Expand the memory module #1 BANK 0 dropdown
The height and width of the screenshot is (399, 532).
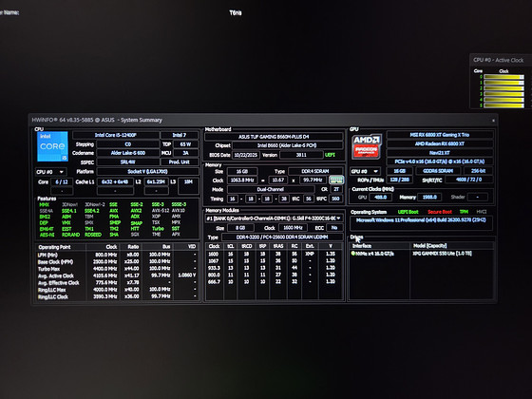[x=274, y=218]
